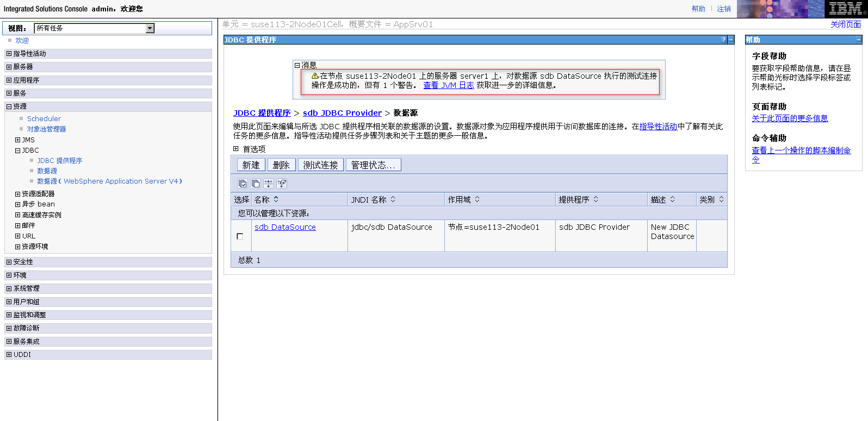This screenshot has height=421, width=868.
Task: Expand the JMS tree node
Action: [18, 140]
